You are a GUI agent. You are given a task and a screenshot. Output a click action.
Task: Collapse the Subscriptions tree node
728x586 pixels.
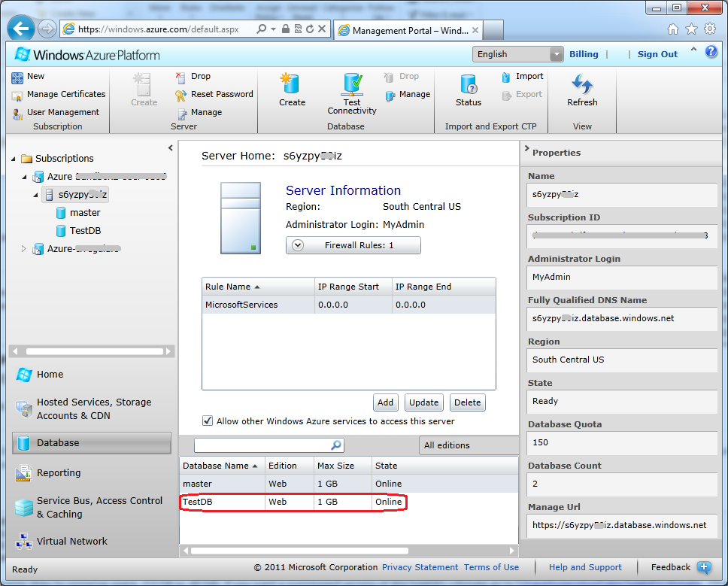point(14,159)
